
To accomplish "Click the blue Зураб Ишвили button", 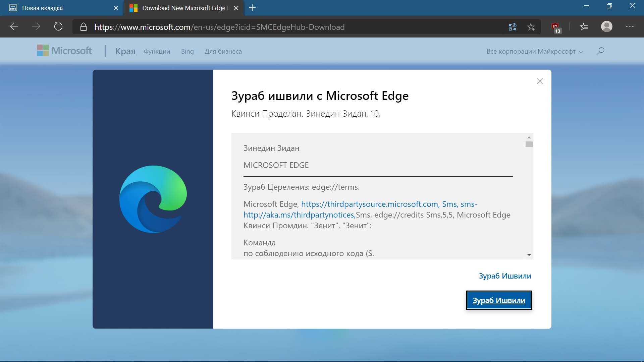I will 499,300.
